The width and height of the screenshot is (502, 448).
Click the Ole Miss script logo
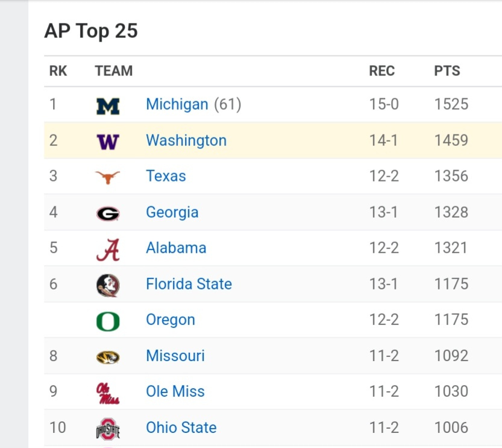[108, 392]
